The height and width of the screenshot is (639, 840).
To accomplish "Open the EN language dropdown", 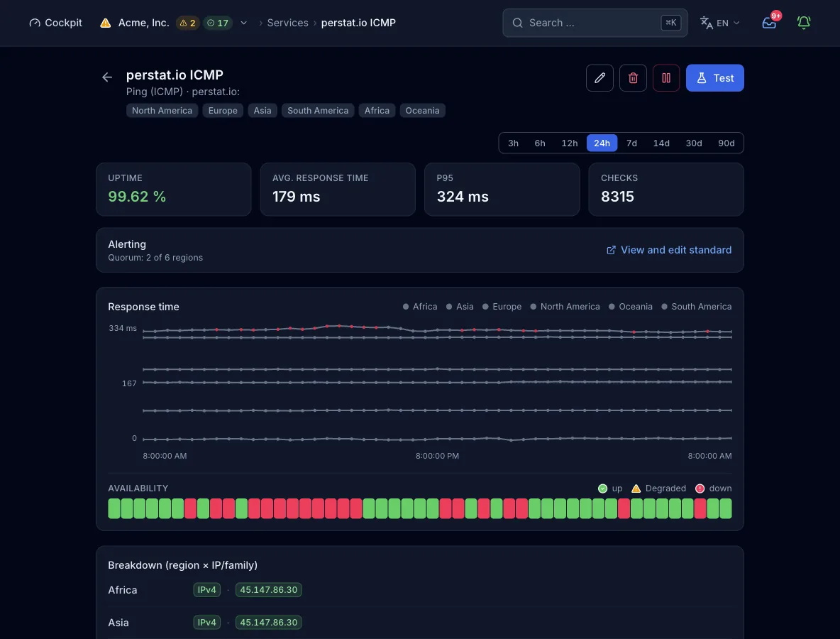I will tap(720, 23).
